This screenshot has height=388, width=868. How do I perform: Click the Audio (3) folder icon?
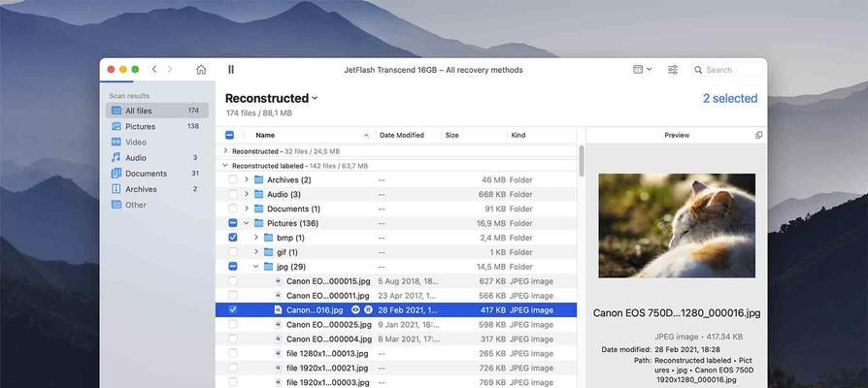coord(258,194)
